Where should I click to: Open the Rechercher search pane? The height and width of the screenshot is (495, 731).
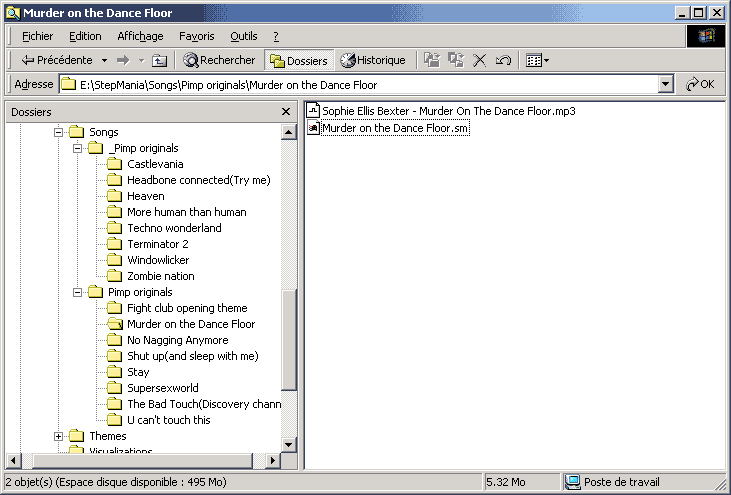click(219, 60)
